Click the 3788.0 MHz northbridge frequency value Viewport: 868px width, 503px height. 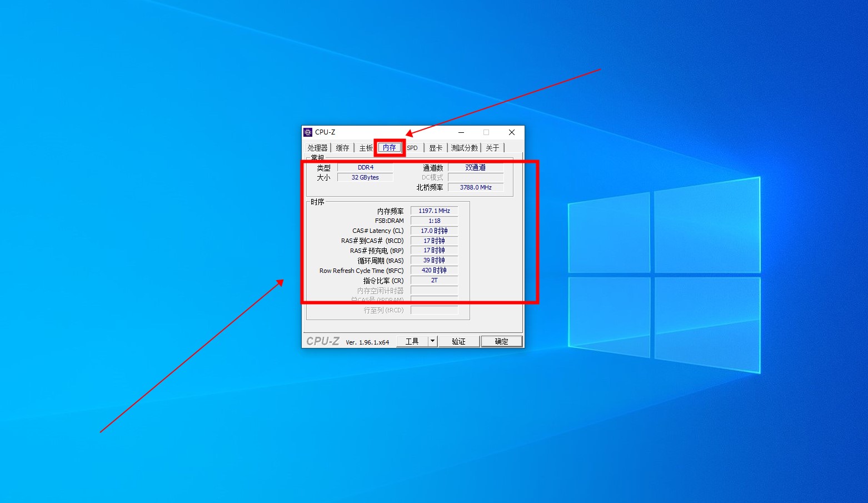(x=476, y=187)
